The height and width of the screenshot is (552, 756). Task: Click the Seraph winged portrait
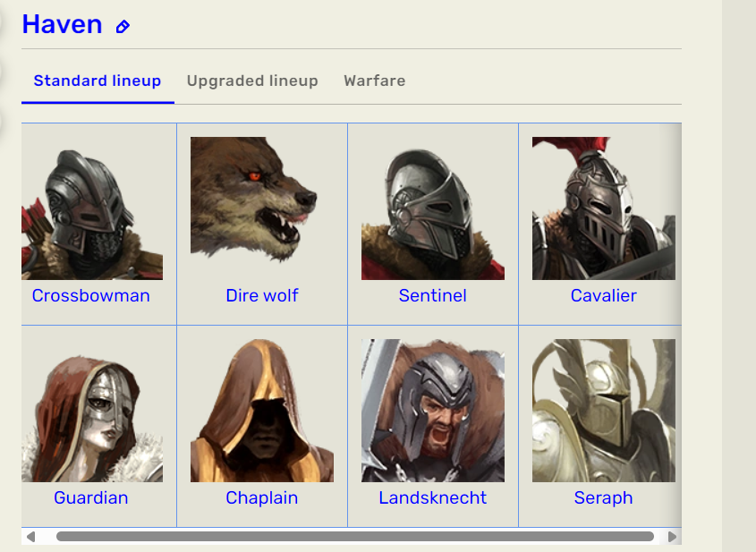click(x=604, y=411)
